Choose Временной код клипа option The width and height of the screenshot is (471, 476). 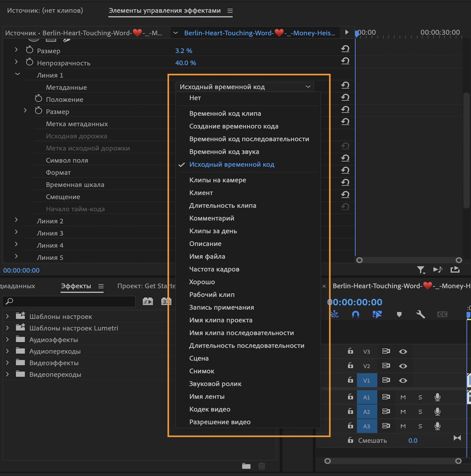(x=248, y=114)
